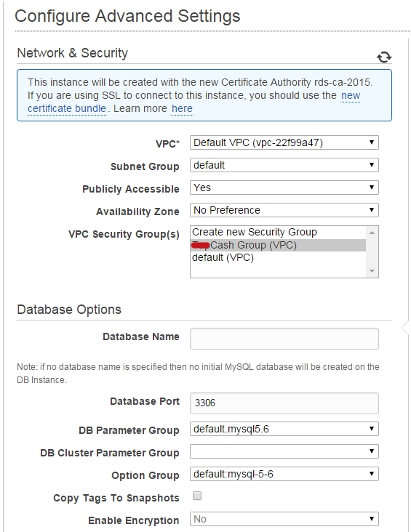Viewport: 411px width, 532px height.
Task: Open the DB Parameter Group dropdown
Action: [284, 429]
